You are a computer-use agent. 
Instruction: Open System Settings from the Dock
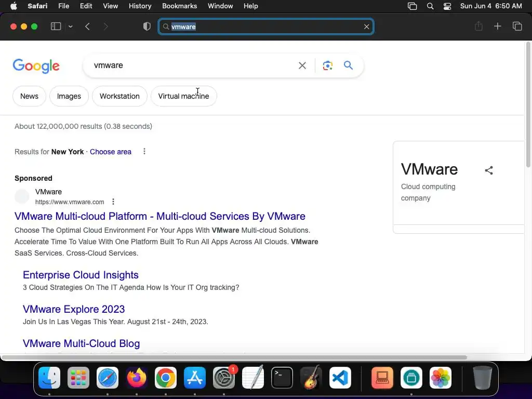tap(224, 378)
